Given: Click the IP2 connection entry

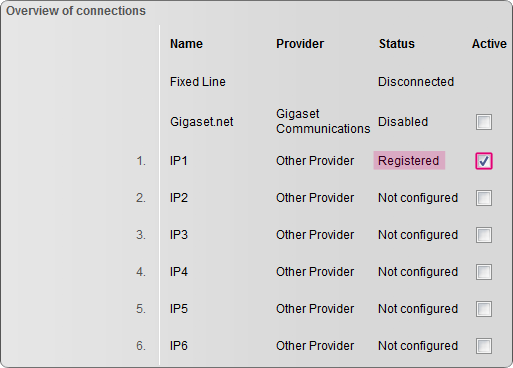Looking at the screenshot, I should [x=179, y=198].
